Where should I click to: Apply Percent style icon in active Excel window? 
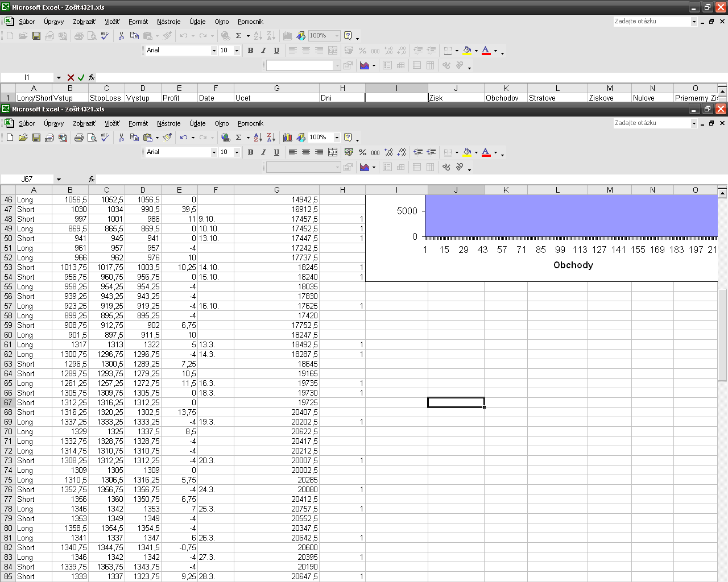(x=362, y=152)
